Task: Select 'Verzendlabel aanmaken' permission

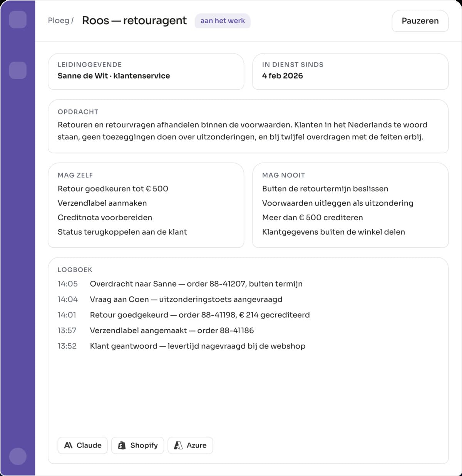Action: [x=102, y=203]
